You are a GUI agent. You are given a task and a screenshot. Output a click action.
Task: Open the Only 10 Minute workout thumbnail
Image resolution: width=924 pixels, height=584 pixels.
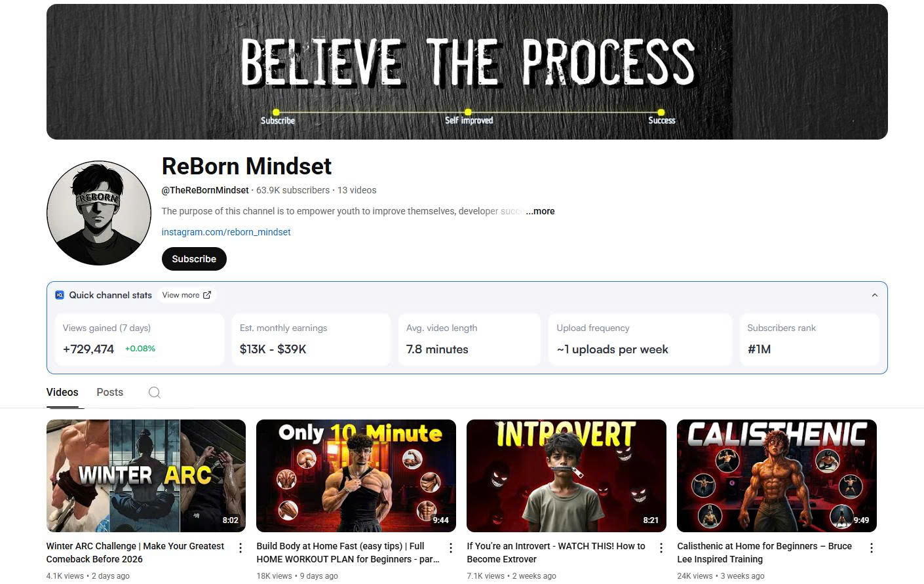coord(356,476)
